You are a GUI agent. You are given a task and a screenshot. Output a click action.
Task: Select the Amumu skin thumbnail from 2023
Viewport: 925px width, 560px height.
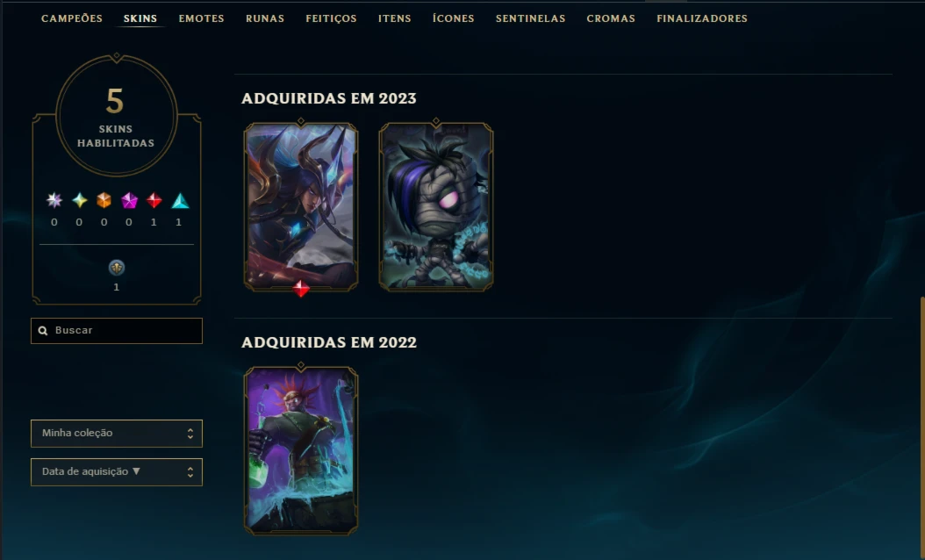pyautogui.click(x=436, y=206)
